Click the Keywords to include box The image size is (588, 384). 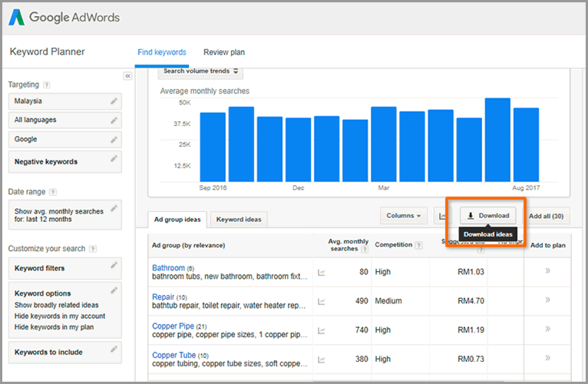tap(65, 353)
